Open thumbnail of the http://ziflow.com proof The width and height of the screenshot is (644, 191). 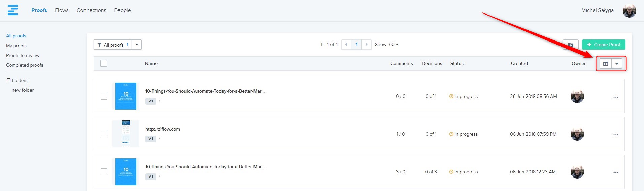pos(126,134)
